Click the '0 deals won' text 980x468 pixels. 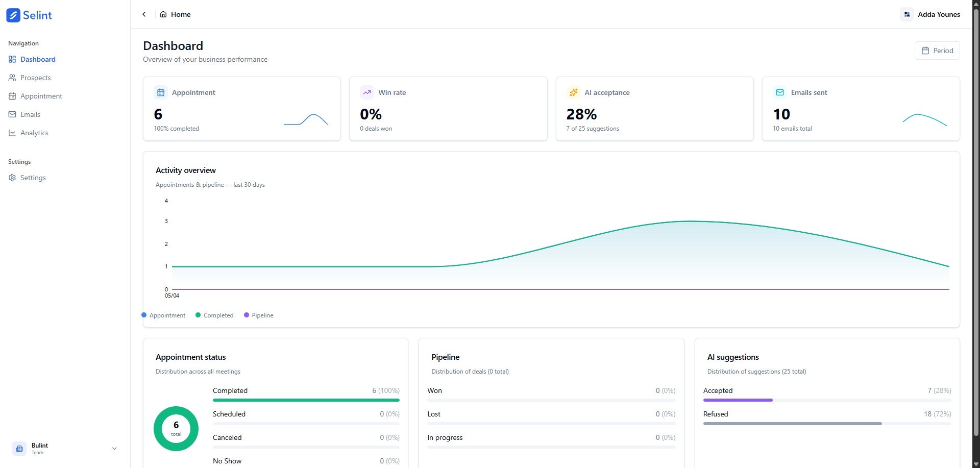pos(376,129)
